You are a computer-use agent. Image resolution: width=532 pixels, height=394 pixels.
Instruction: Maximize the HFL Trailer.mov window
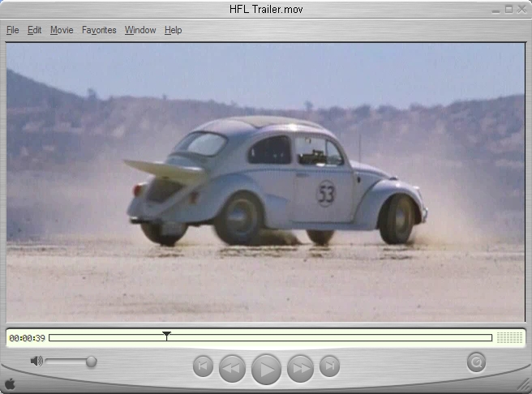508,10
